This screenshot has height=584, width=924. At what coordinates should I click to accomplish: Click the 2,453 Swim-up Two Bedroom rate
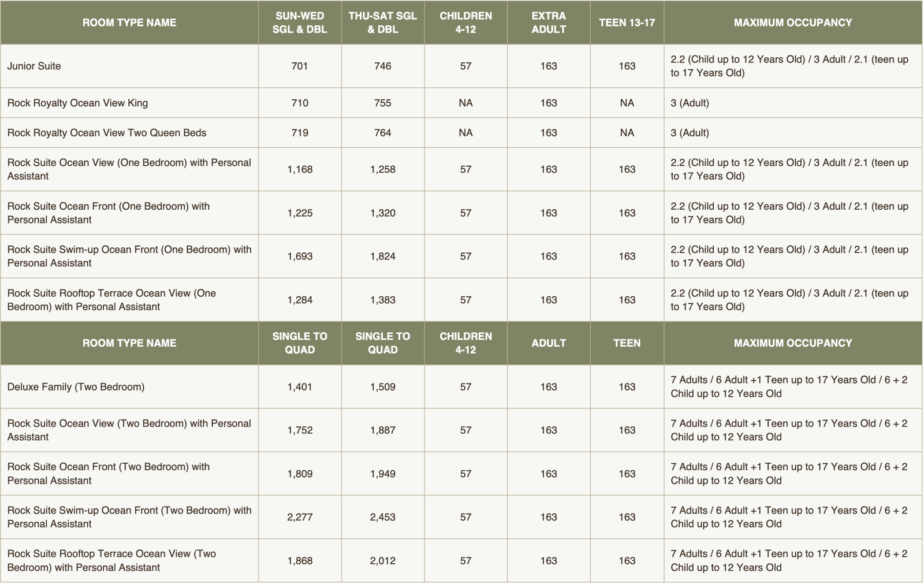click(383, 517)
